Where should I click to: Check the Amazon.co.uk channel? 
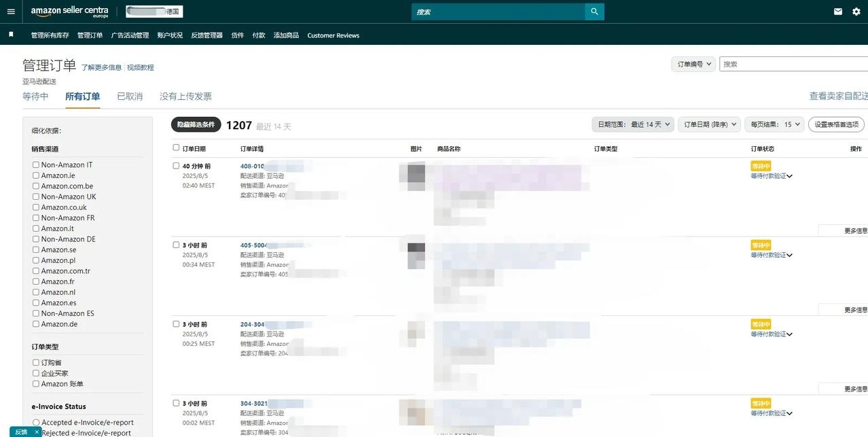pos(36,207)
